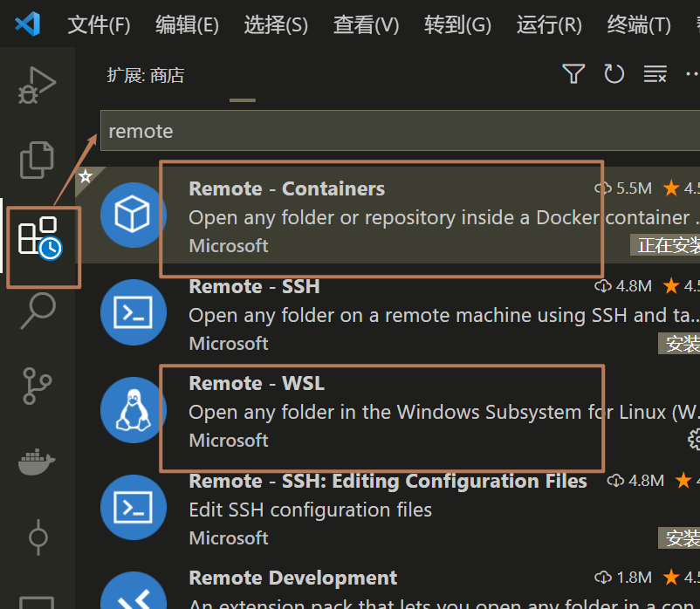Click Microsoft publisher under Remote - Containers
The width and height of the screenshot is (700, 609).
click(229, 246)
